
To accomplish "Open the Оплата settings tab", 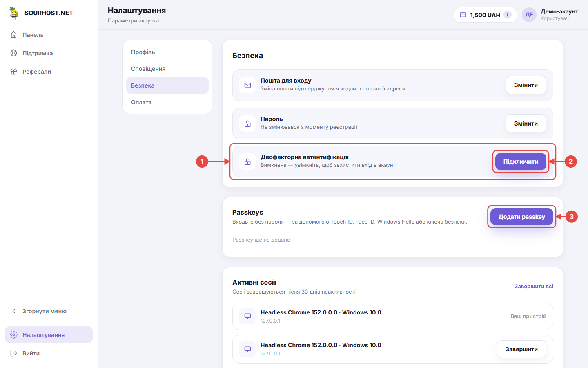I will 167,102.
